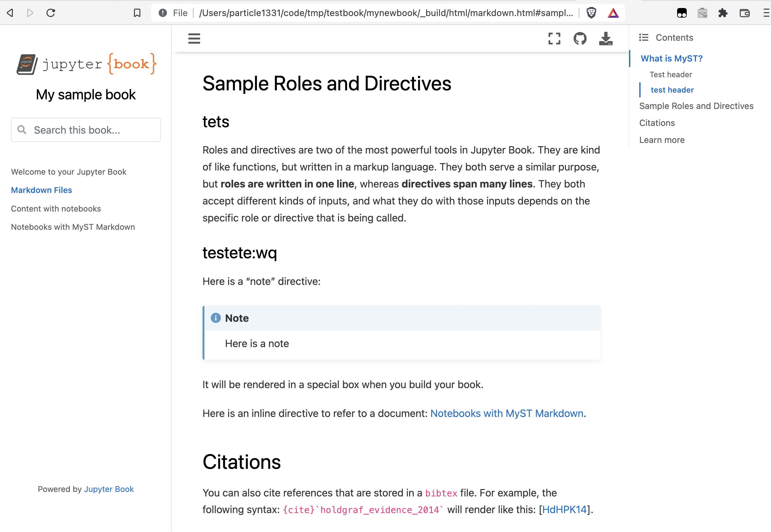Image resolution: width=771 pixels, height=532 pixels.
Task: Open the Brave wallet icon
Action: [744, 13]
